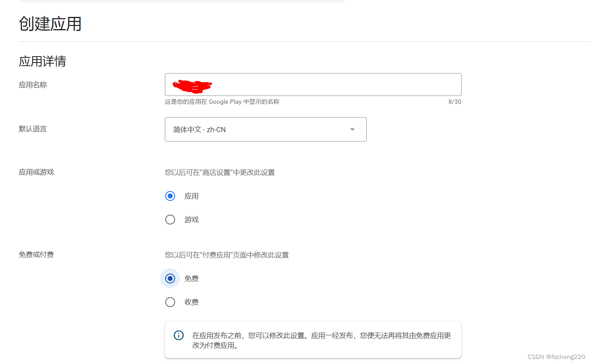The image size is (591, 364).
Task: Click the 应用详情 section title
Action: pos(42,61)
